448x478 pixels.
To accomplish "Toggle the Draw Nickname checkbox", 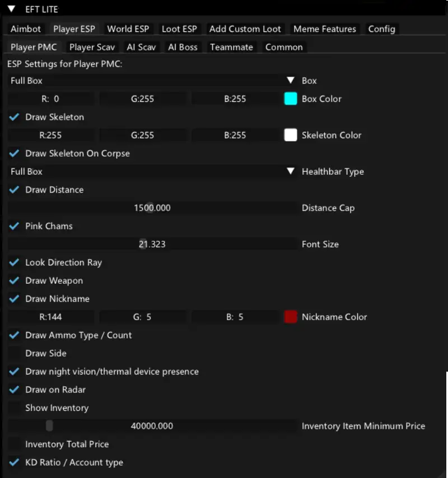I will click(x=15, y=299).
